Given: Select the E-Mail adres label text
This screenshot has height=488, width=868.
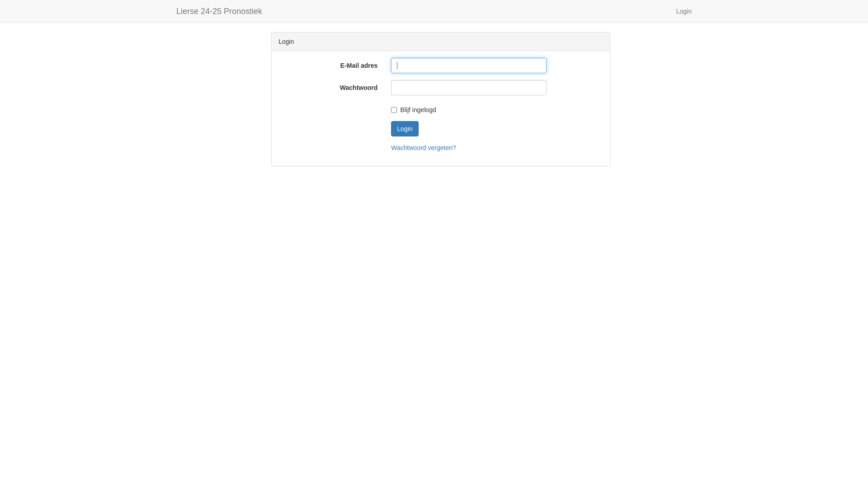Looking at the screenshot, I should tap(359, 66).
